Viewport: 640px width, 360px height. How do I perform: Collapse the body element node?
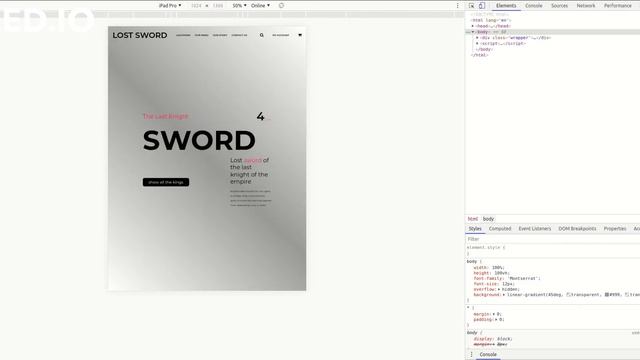[x=473, y=32]
